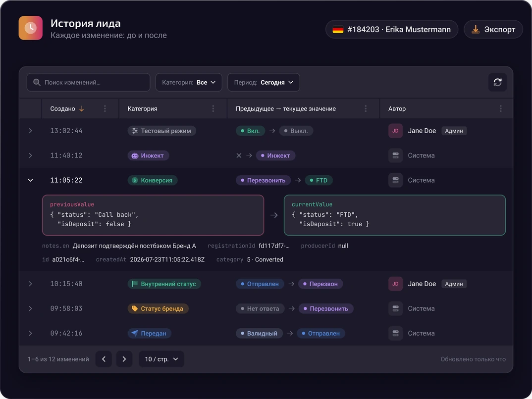Click the FTD value pill

[319, 180]
